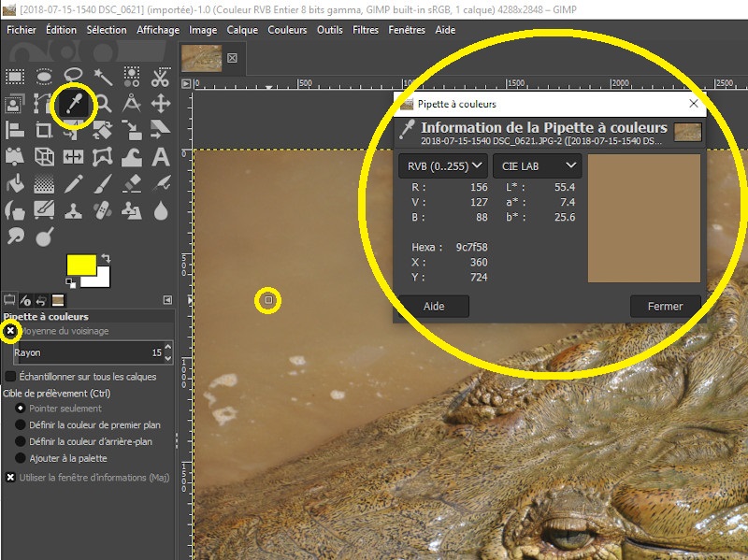Click the Aide button in dialog
The image size is (748, 560).
click(x=434, y=307)
